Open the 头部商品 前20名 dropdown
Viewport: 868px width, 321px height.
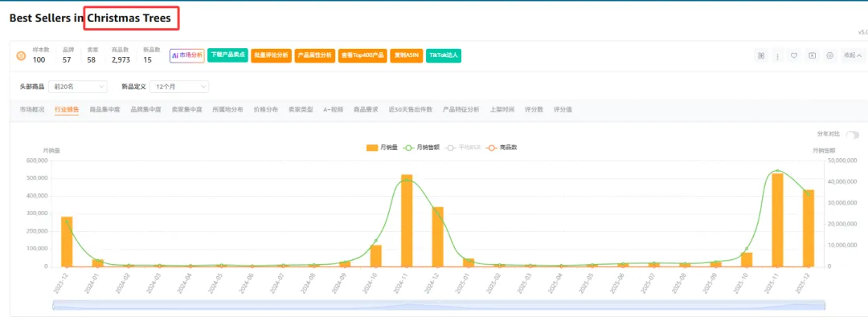click(79, 87)
